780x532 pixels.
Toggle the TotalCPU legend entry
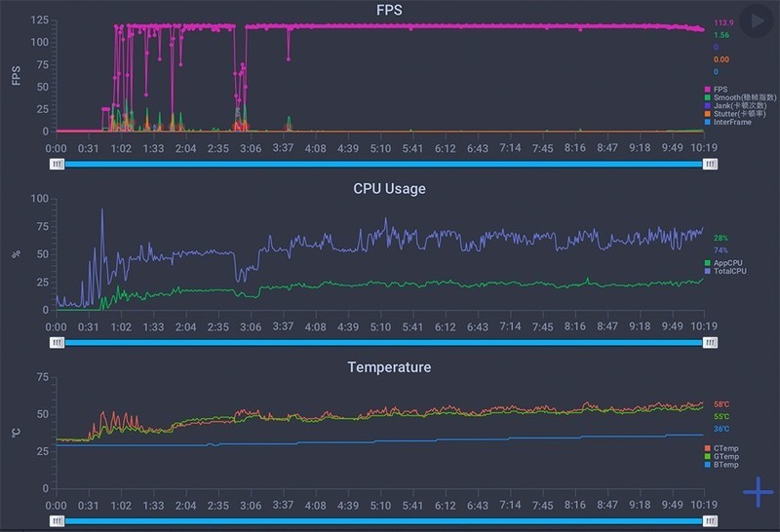click(725, 271)
